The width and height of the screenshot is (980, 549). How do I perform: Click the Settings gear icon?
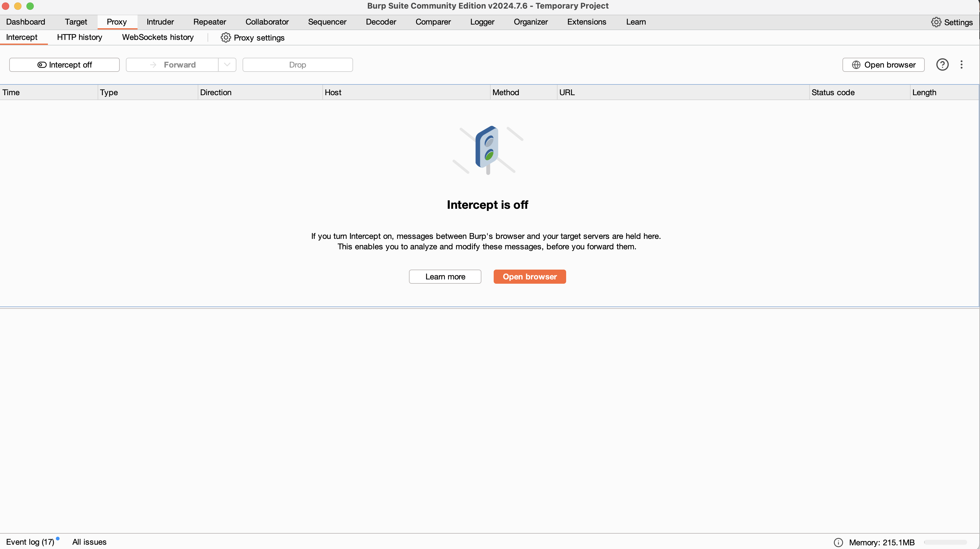pos(936,22)
